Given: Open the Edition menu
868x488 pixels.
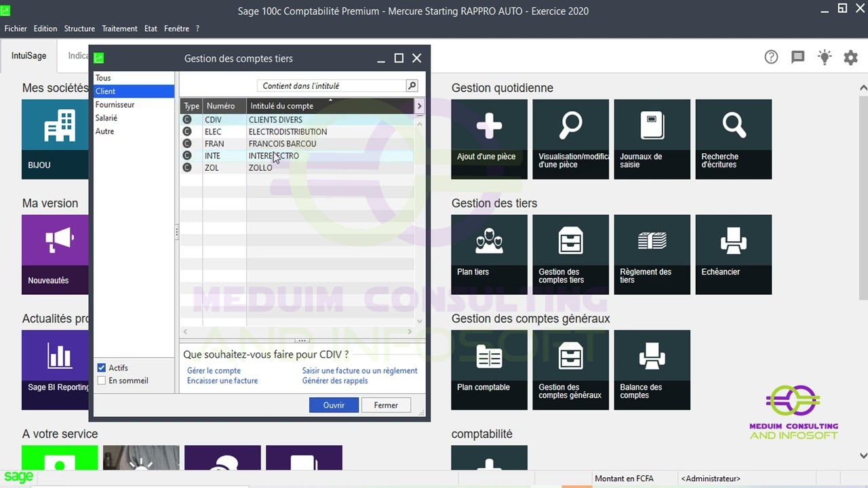Looking at the screenshot, I should click(x=45, y=28).
